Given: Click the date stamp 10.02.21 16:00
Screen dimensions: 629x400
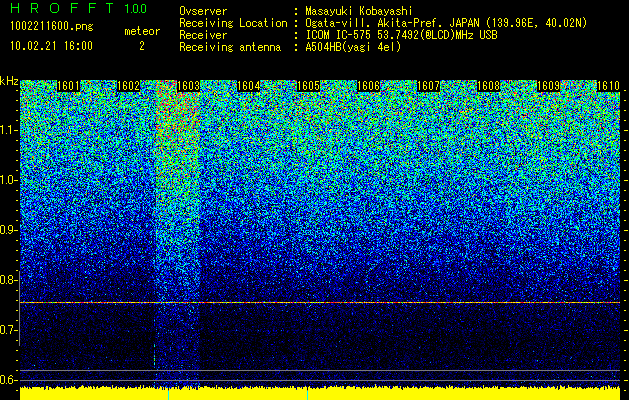Looking at the screenshot, I should click(x=51, y=46).
